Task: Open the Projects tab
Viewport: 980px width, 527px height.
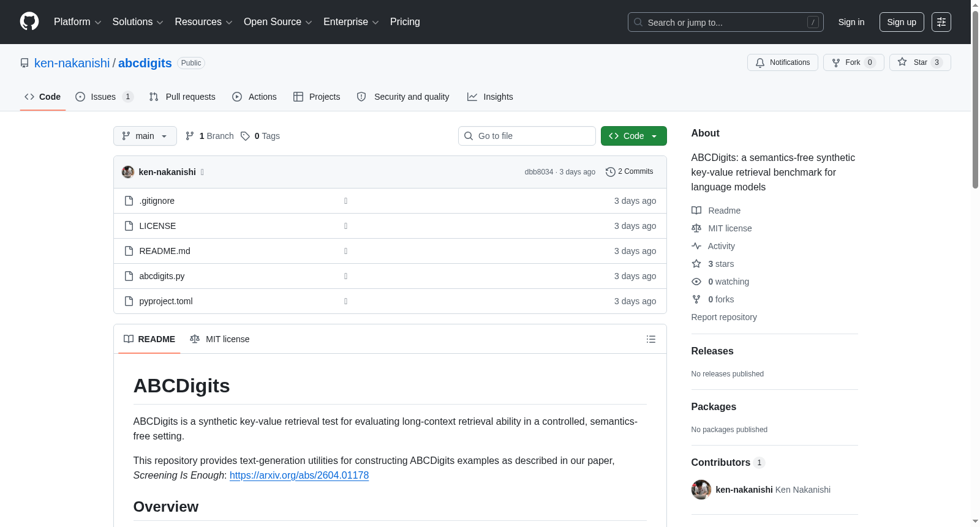Action: pos(317,97)
